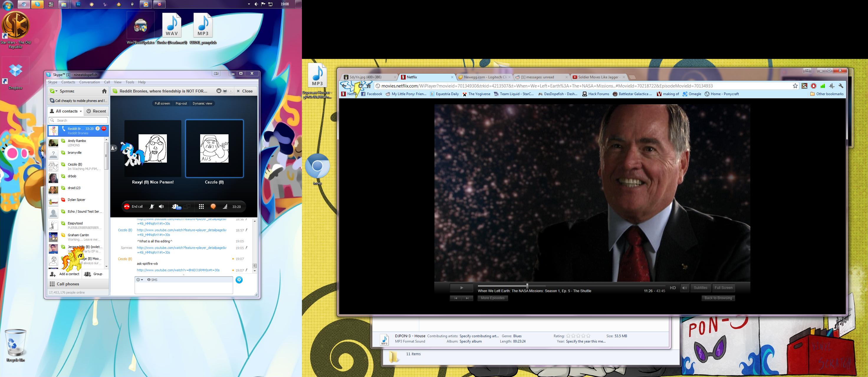Viewport: 868px width, 377px height.
Task: Open Call phones in Skype sidebar
Action: [x=78, y=284]
